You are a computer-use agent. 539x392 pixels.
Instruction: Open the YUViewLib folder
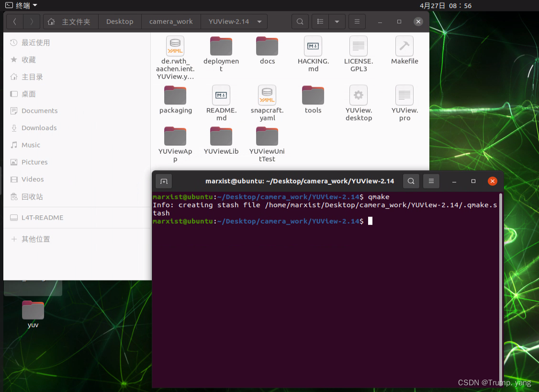point(221,136)
